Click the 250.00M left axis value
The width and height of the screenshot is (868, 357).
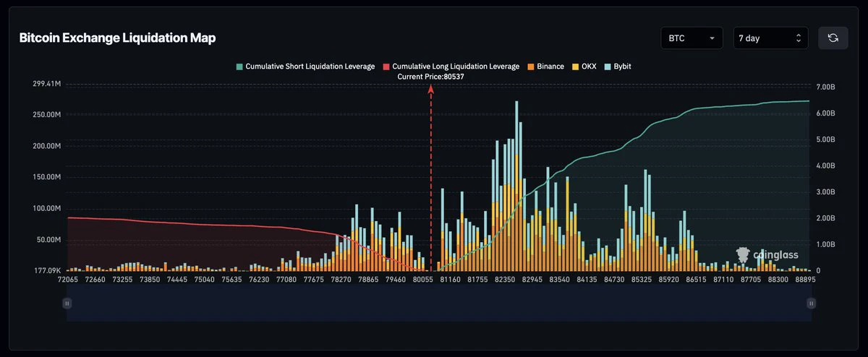(46, 115)
